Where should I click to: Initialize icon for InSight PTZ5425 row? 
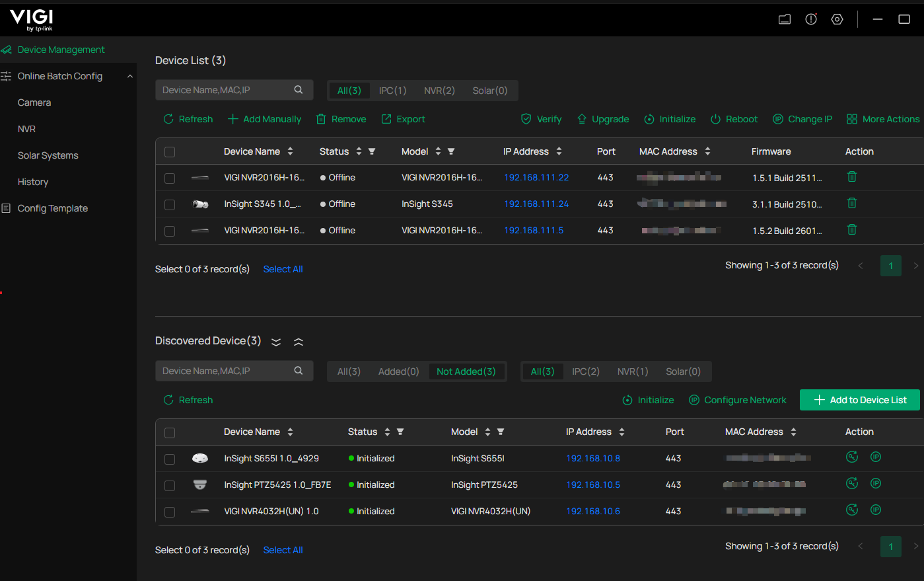(852, 483)
